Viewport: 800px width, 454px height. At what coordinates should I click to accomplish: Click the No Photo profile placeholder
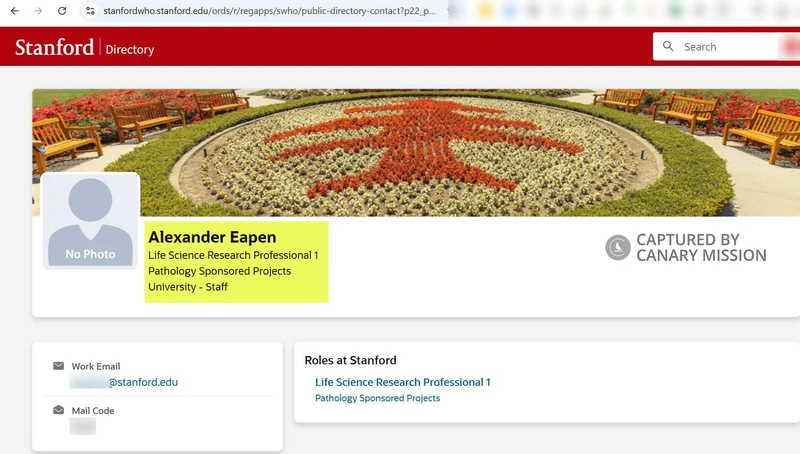tap(90, 220)
